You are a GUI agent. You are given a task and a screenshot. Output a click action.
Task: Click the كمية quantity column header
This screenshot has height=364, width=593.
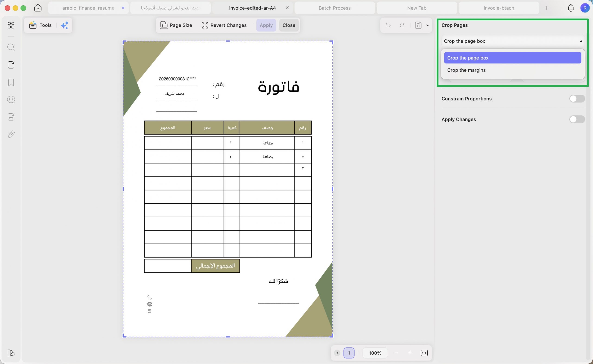(x=232, y=128)
